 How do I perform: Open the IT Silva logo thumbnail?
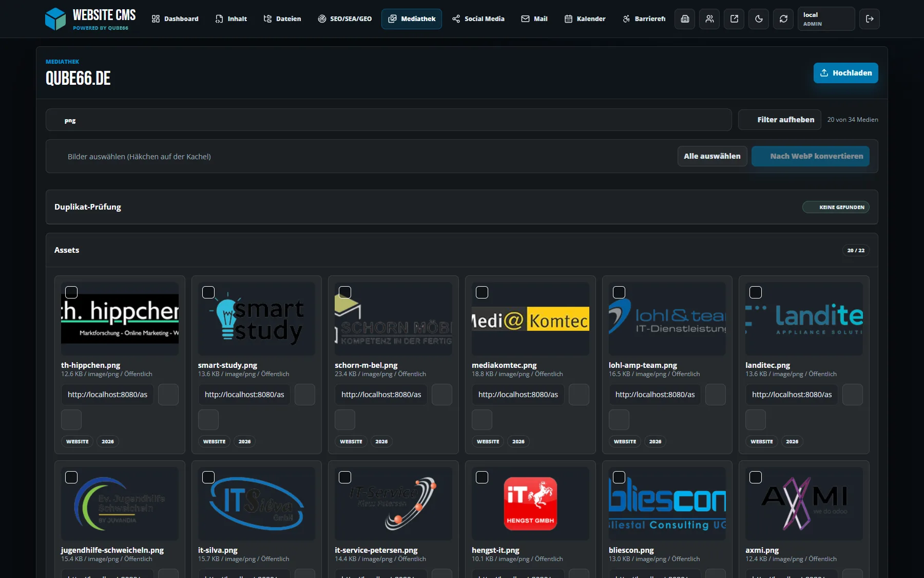tap(257, 504)
